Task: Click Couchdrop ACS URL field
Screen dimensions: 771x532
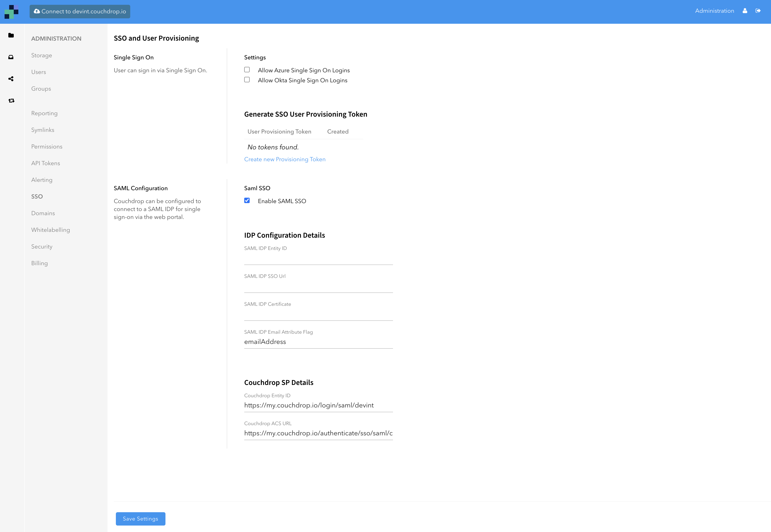Action: (x=318, y=433)
